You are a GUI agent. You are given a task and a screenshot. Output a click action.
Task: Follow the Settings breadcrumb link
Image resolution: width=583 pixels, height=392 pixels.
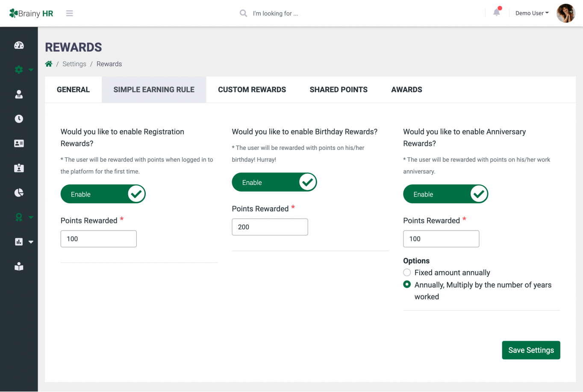click(x=74, y=64)
